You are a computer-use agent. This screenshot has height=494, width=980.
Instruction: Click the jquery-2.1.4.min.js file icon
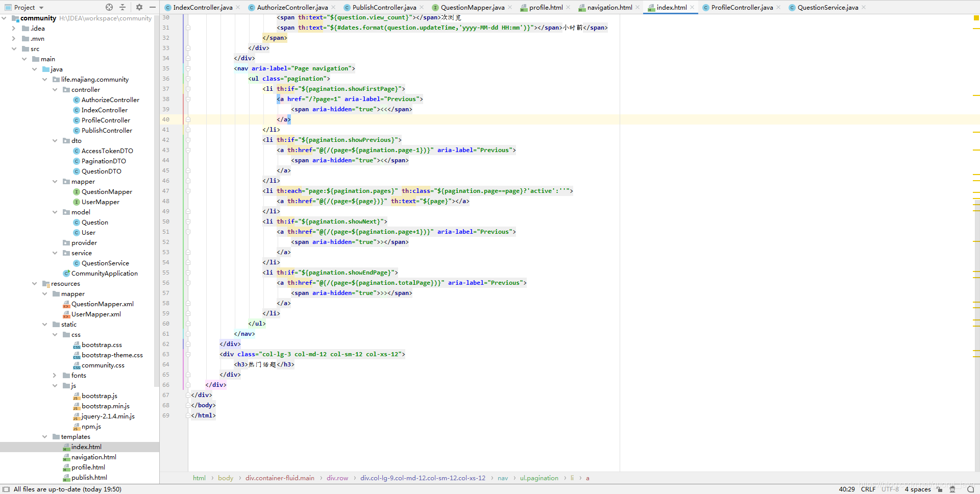tap(77, 416)
